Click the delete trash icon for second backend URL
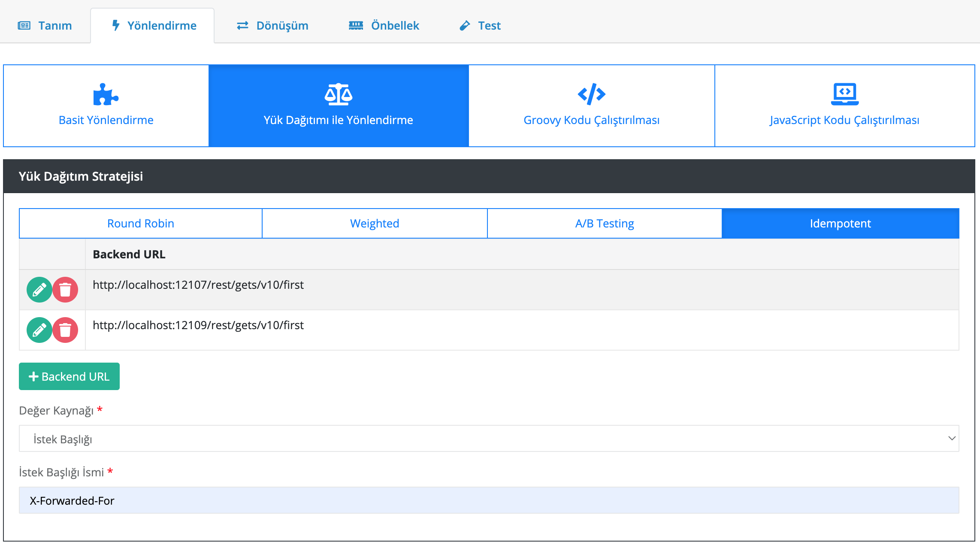Viewport: 980px width, 545px height. tap(66, 329)
